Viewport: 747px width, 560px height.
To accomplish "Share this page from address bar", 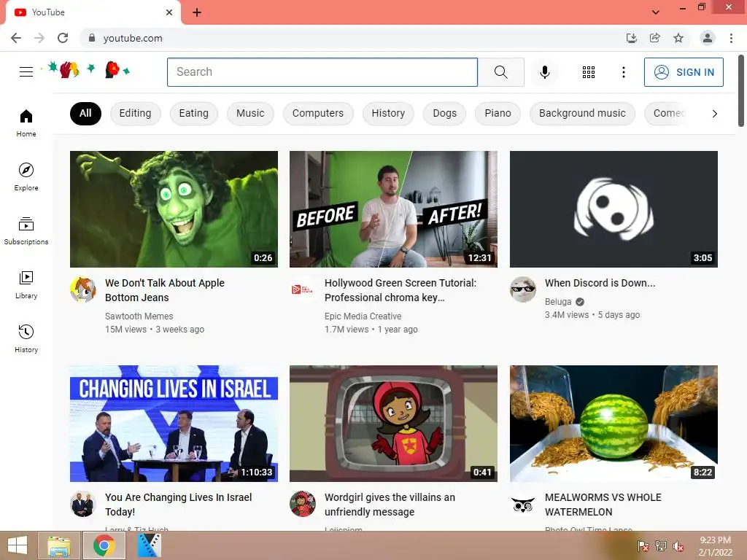I will (x=655, y=38).
